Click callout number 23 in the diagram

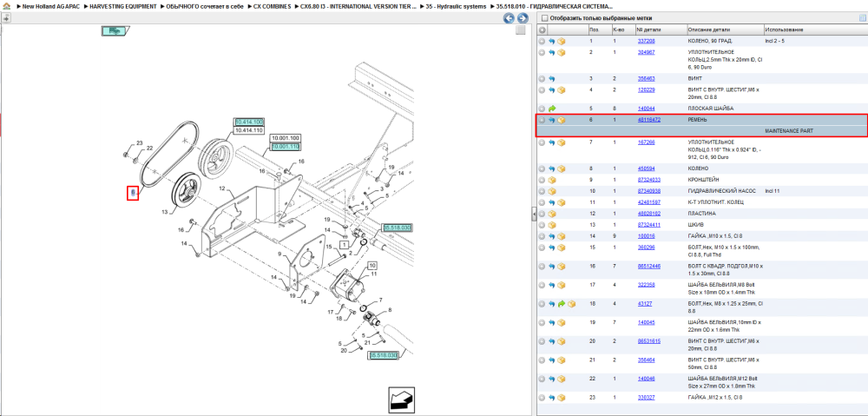(140, 143)
